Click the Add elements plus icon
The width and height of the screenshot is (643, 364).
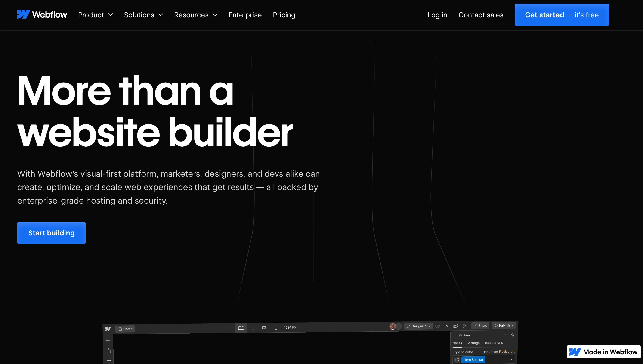(108, 340)
